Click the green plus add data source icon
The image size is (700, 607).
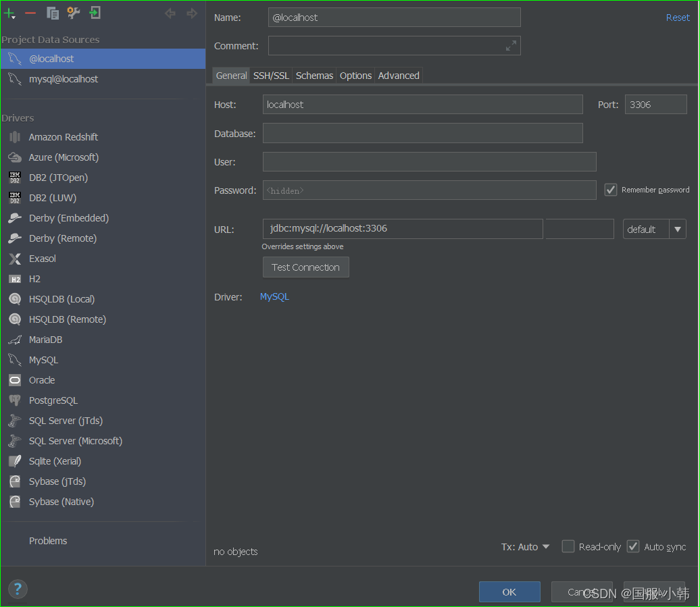(x=9, y=14)
